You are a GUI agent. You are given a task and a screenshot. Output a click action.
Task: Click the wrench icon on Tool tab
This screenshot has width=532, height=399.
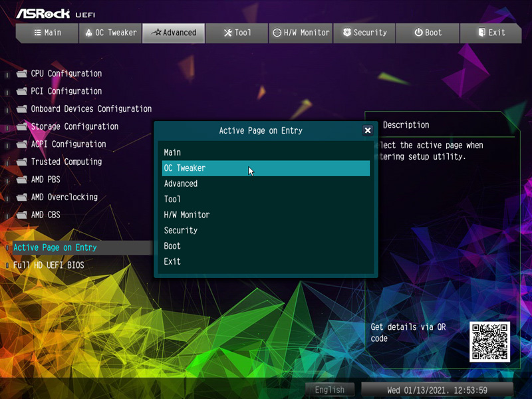tap(228, 33)
